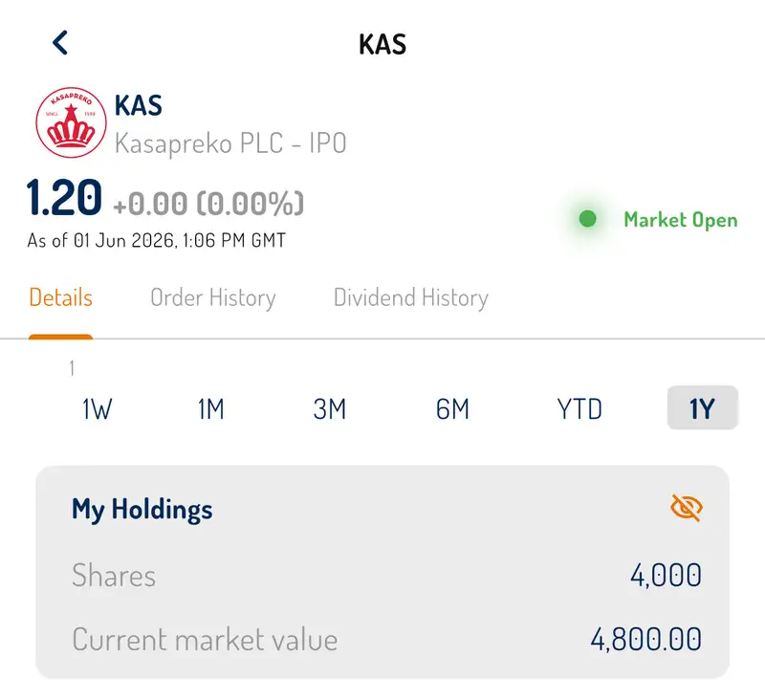Viewport: 765px width, 700px height.
Task: Open the Dividend History tab
Action: click(411, 298)
